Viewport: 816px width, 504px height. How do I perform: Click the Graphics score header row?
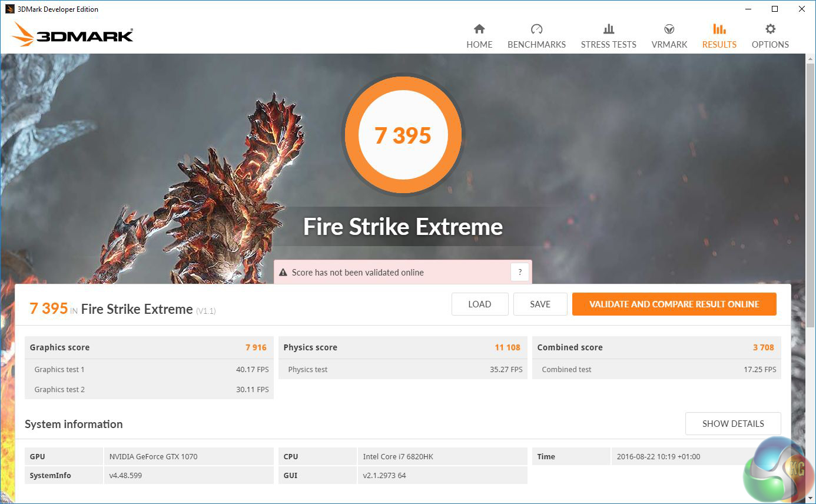[x=148, y=347]
